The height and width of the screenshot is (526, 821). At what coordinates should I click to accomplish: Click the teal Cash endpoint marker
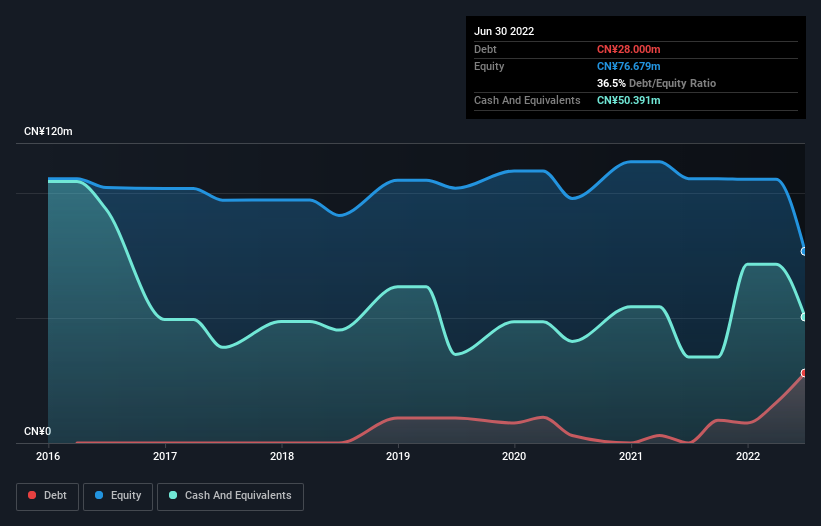coord(804,317)
